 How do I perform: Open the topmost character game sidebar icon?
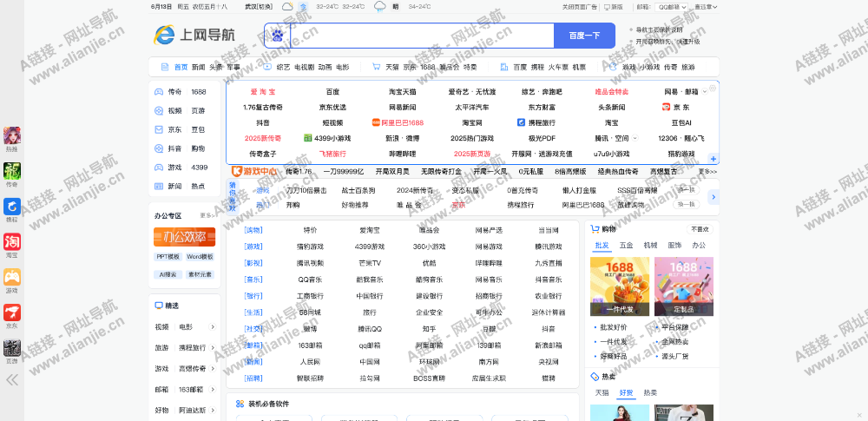pyautogui.click(x=12, y=135)
